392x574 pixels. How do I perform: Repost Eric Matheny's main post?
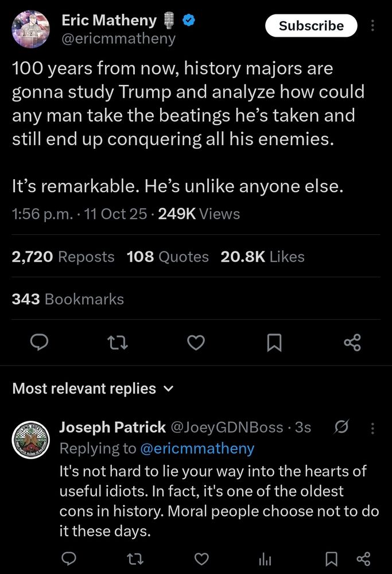pos(117,343)
